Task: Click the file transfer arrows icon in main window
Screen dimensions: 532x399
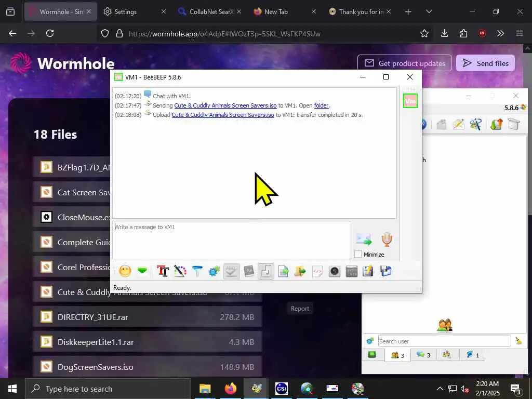Action: (x=496, y=124)
